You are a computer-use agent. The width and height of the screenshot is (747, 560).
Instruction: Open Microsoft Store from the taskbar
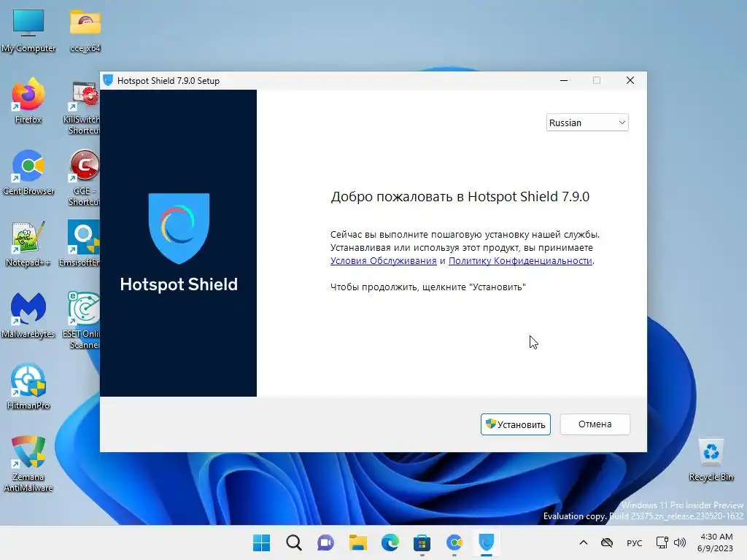422,542
